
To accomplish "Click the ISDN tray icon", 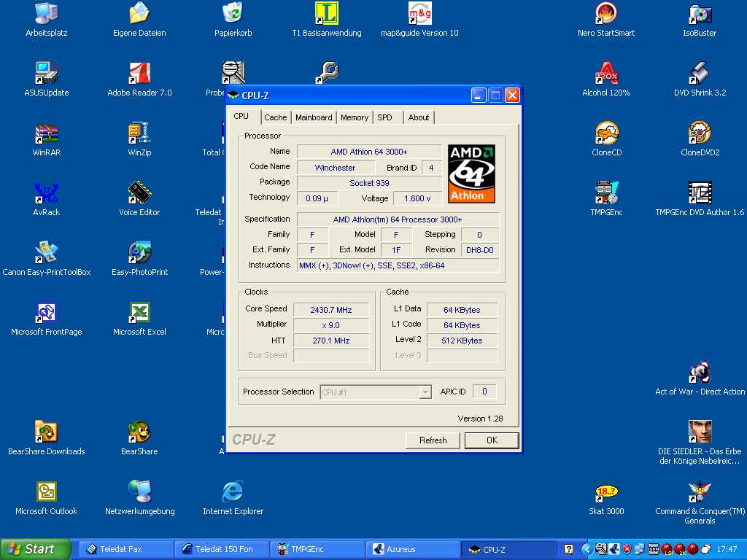I will 654,549.
